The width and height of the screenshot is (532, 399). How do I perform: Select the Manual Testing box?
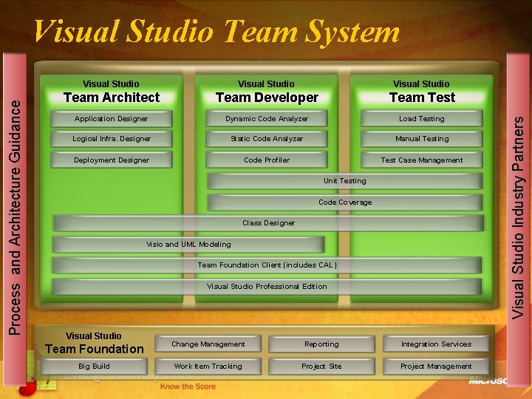click(422, 139)
